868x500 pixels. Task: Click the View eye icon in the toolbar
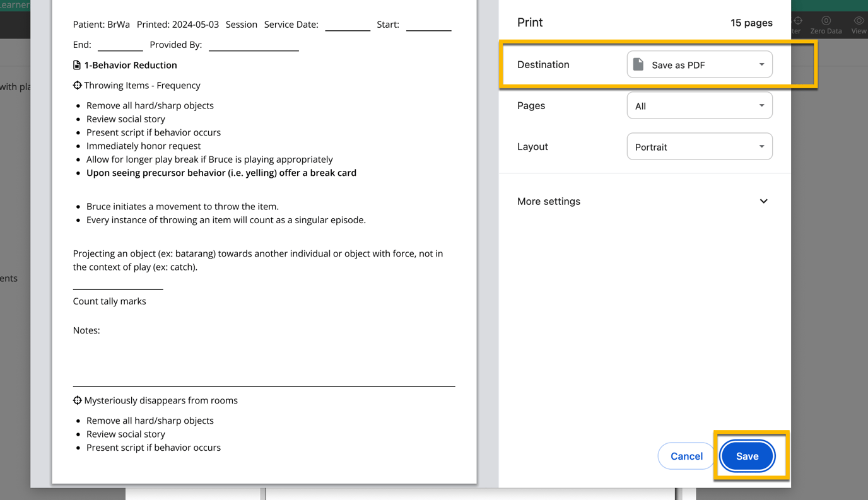(x=859, y=20)
